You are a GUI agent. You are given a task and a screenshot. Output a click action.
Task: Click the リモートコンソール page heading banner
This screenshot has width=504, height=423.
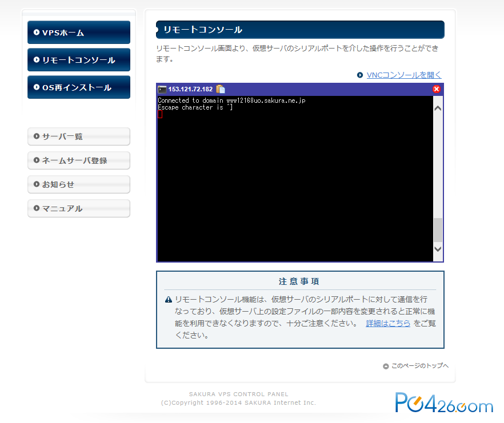click(x=300, y=30)
